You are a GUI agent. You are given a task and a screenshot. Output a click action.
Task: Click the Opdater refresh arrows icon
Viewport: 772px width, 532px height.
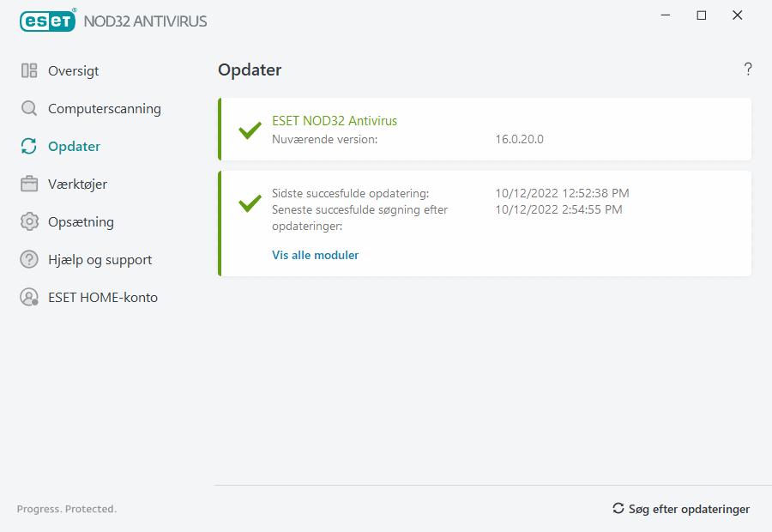click(29, 147)
